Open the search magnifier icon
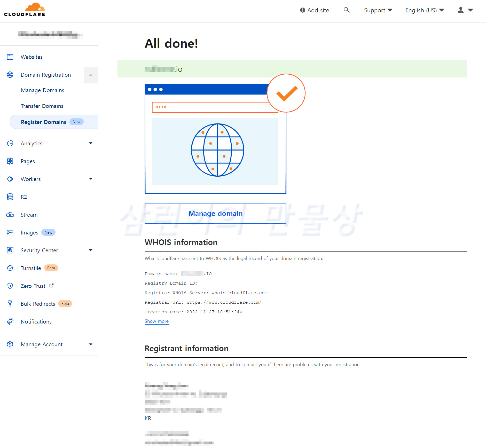Viewport: 486px width, 448px height. (x=347, y=10)
